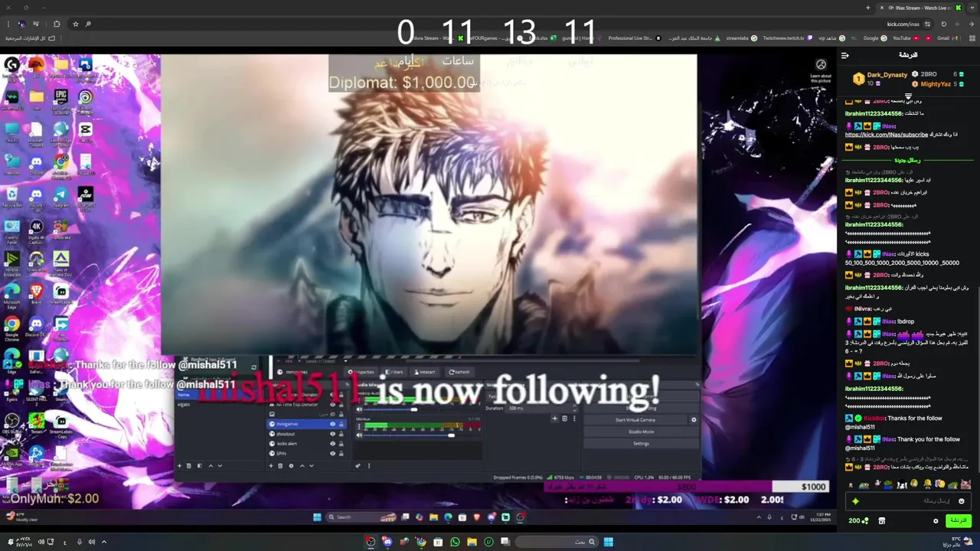Click the green chat send button
The height and width of the screenshot is (551, 980).
point(957,521)
